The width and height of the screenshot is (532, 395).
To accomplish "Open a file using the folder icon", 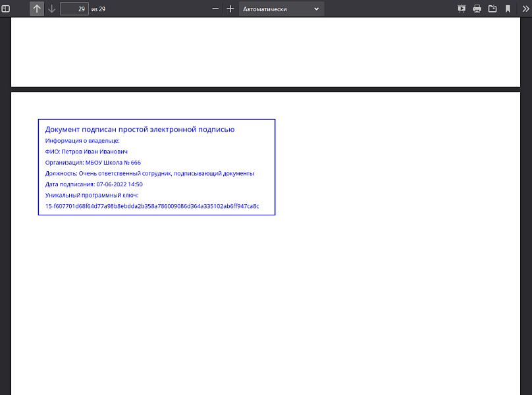I will click(492, 9).
